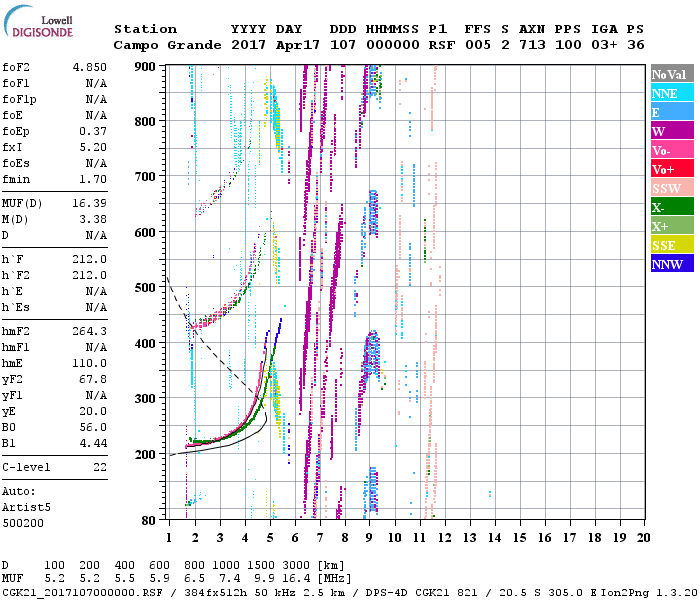Screen dimensions: 700x600
Task: Click the C-level value 22
Action: (x=99, y=467)
